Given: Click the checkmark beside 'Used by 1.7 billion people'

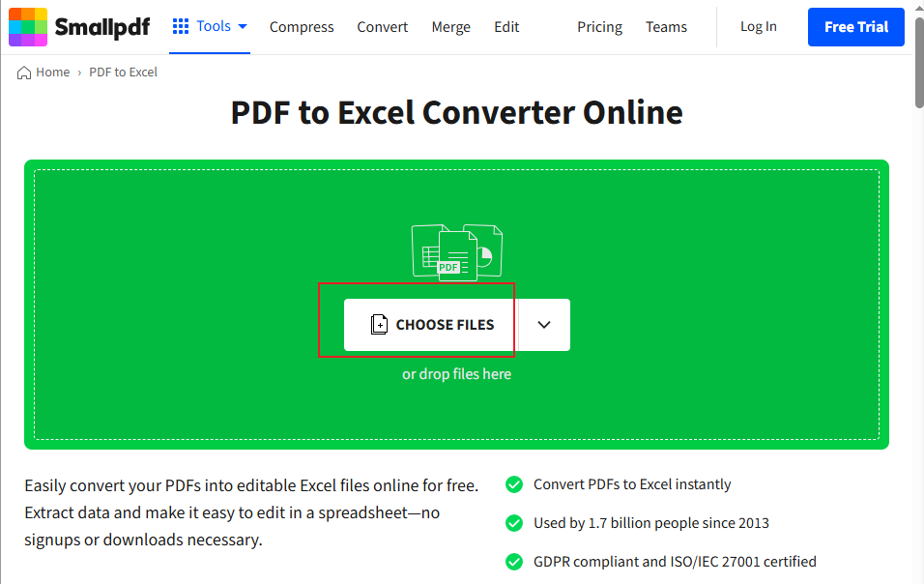Looking at the screenshot, I should (x=514, y=523).
